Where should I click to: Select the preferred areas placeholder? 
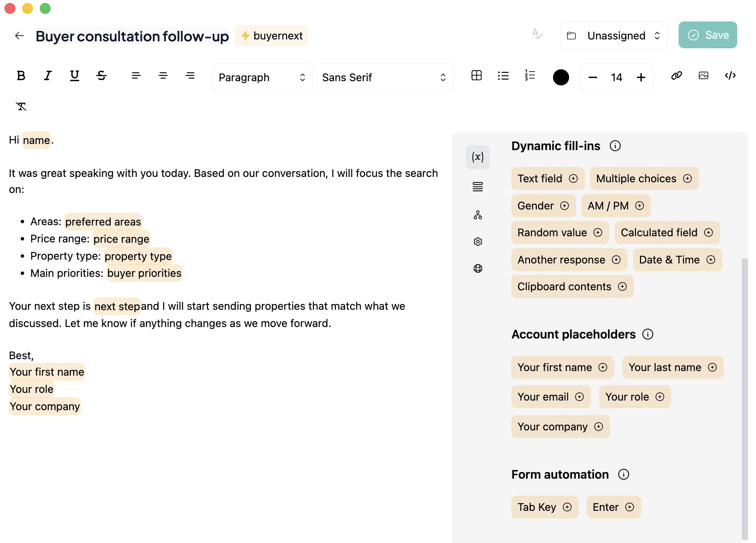[103, 222]
